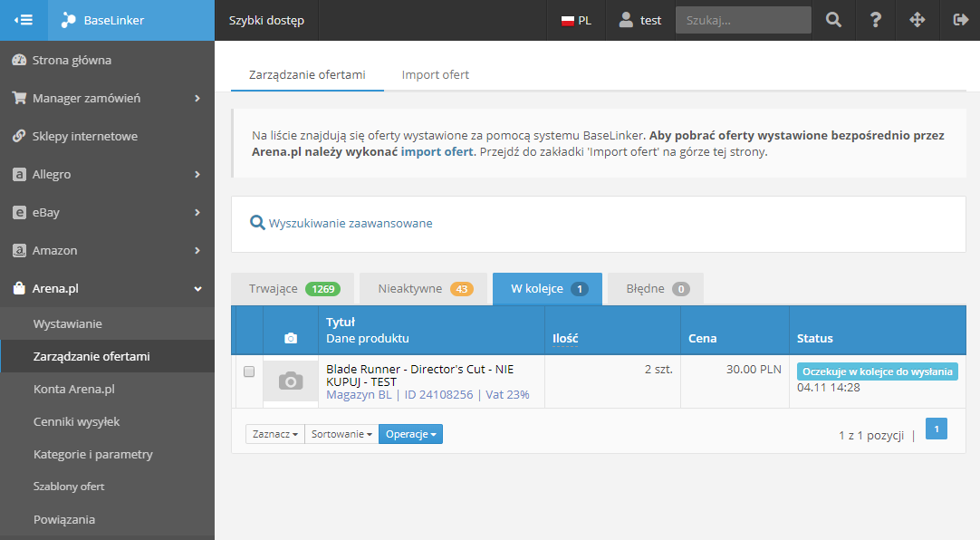980x540 pixels.
Task: Click the chain link icon for Sklepy internetowe
Action: coord(19,136)
